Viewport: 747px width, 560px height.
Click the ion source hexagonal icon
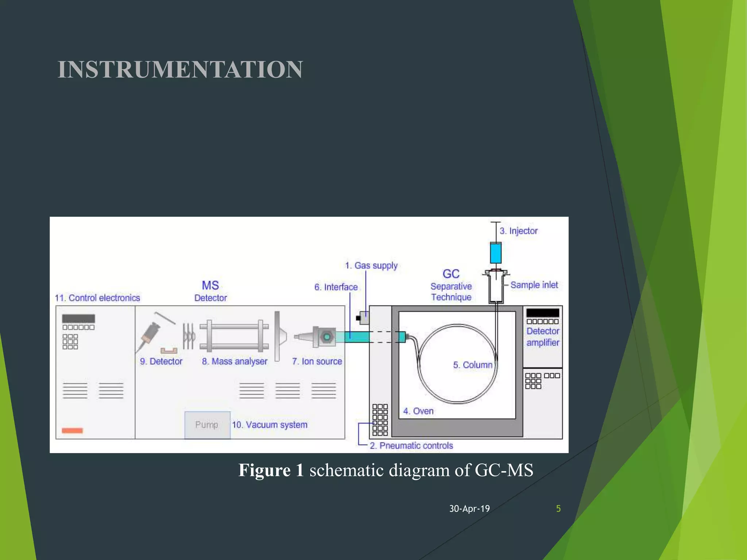point(327,337)
